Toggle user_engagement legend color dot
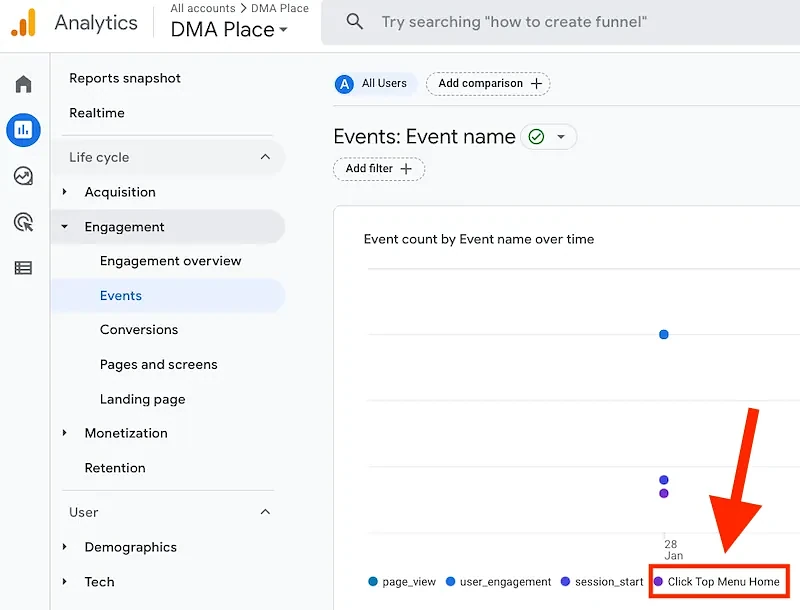The image size is (800, 610). pos(451,581)
